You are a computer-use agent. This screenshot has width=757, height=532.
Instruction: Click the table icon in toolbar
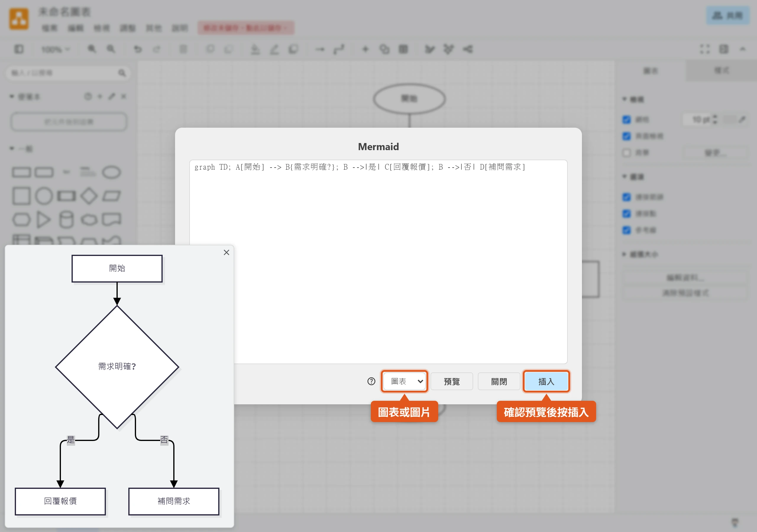(x=403, y=49)
